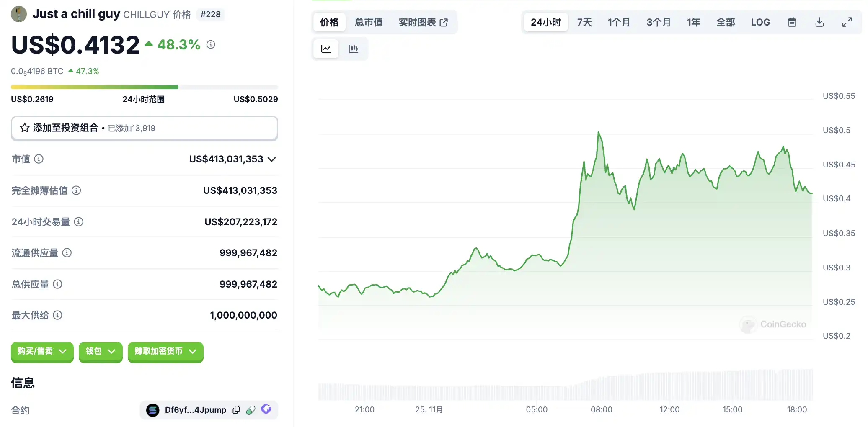Click the US$207,223,172 trading volume value
The height and width of the screenshot is (427, 868).
click(241, 222)
